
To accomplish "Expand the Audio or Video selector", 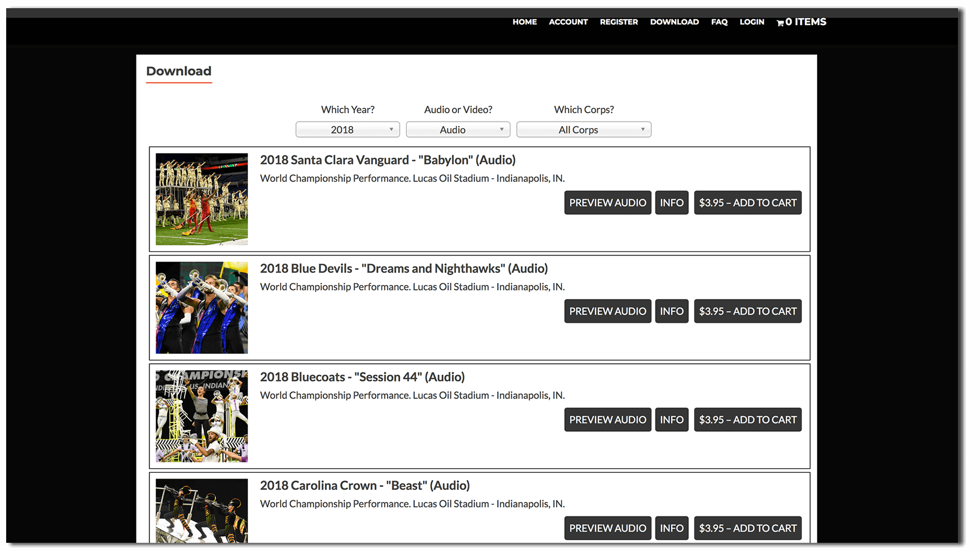I will click(458, 130).
